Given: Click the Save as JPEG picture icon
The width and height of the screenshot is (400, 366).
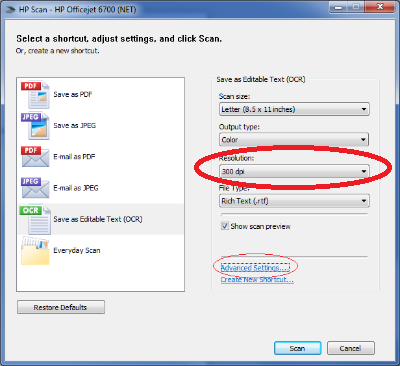Looking at the screenshot, I should pyautogui.click(x=35, y=126).
